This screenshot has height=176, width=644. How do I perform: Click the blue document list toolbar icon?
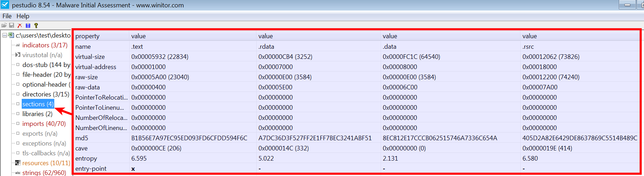(28, 25)
